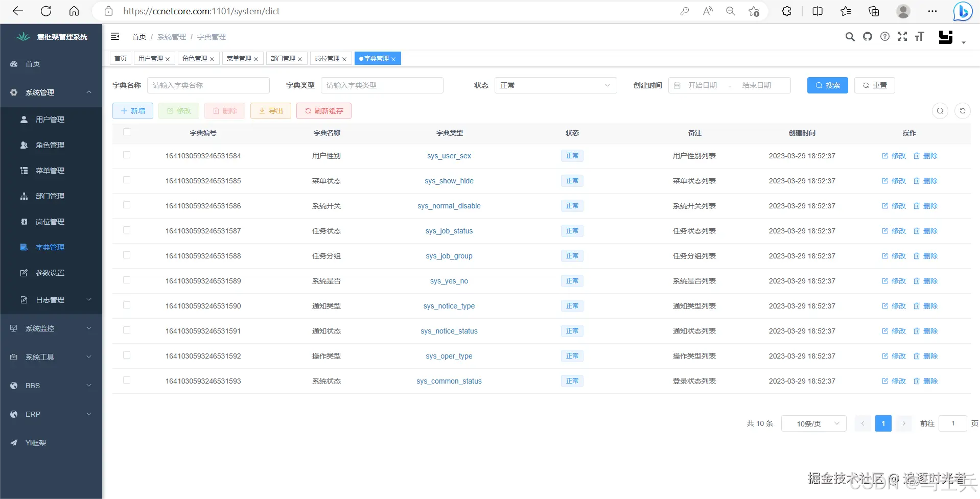Open the sys_user_sex dictionary type link
This screenshot has height=499, width=980.
click(449, 156)
